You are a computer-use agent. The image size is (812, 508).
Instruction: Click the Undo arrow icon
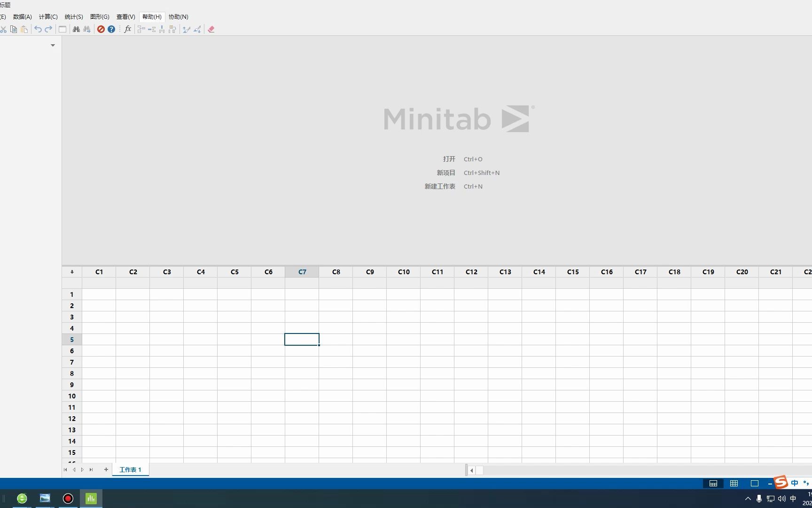(x=38, y=29)
